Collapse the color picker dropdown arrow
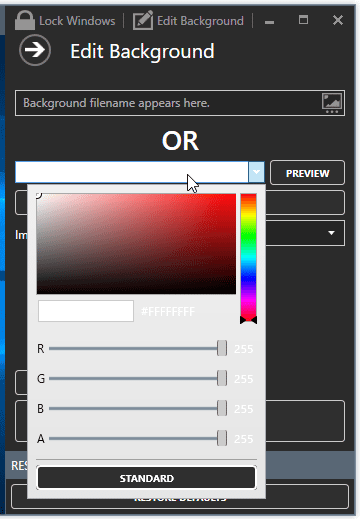360x519 pixels. pyautogui.click(x=256, y=172)
